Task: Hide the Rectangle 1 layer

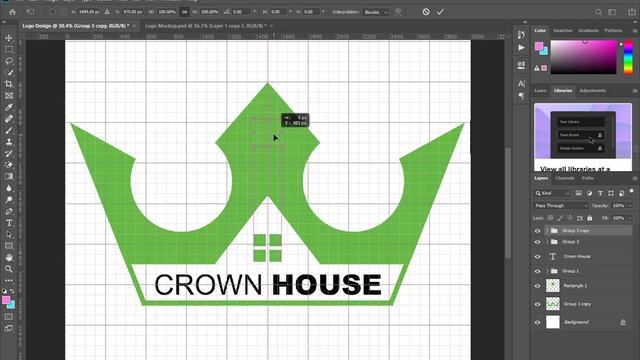Action: [537, 286]
